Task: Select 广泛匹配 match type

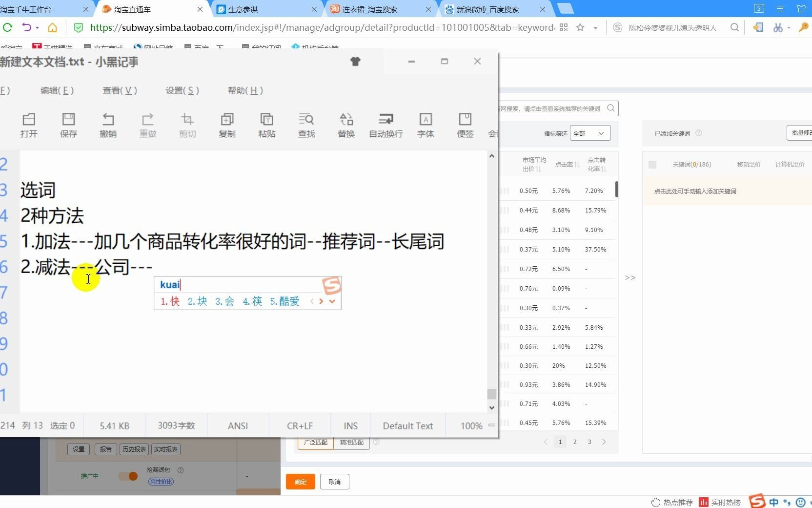Action: point(316,442)
